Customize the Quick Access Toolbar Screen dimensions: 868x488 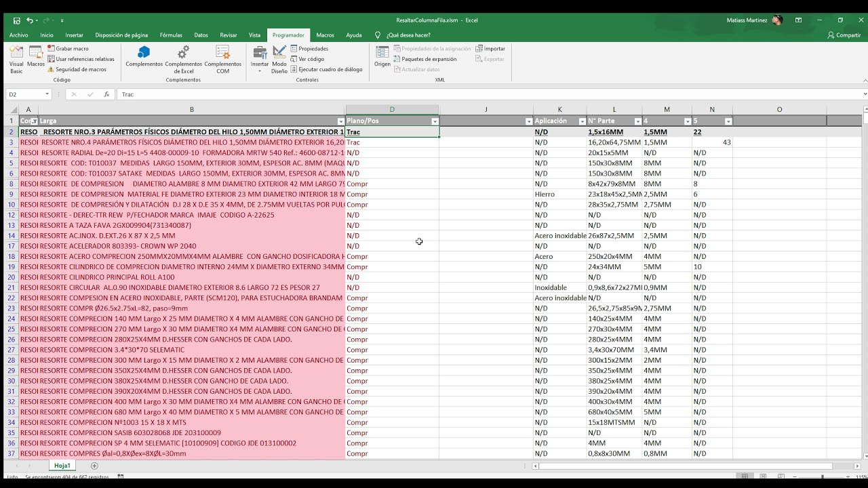tap(62, 21)
